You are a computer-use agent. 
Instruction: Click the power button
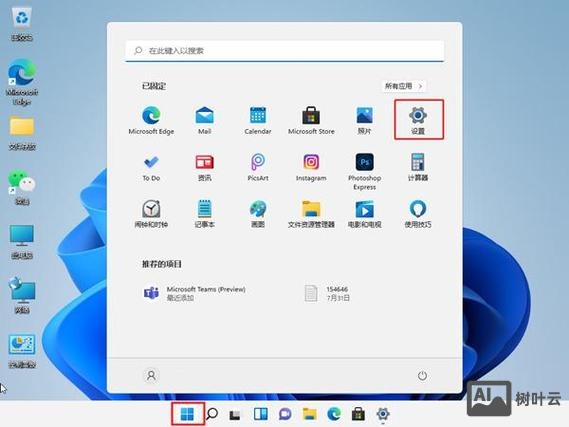422,375
